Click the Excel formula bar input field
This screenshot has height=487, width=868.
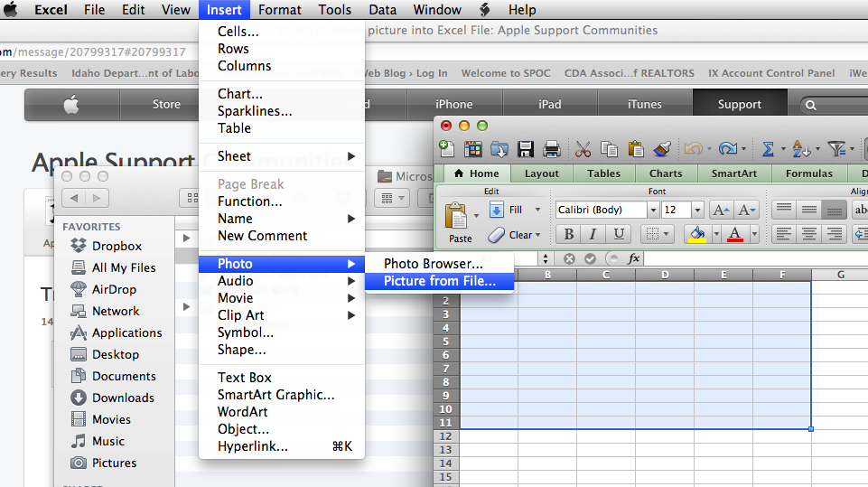(756, 258)
